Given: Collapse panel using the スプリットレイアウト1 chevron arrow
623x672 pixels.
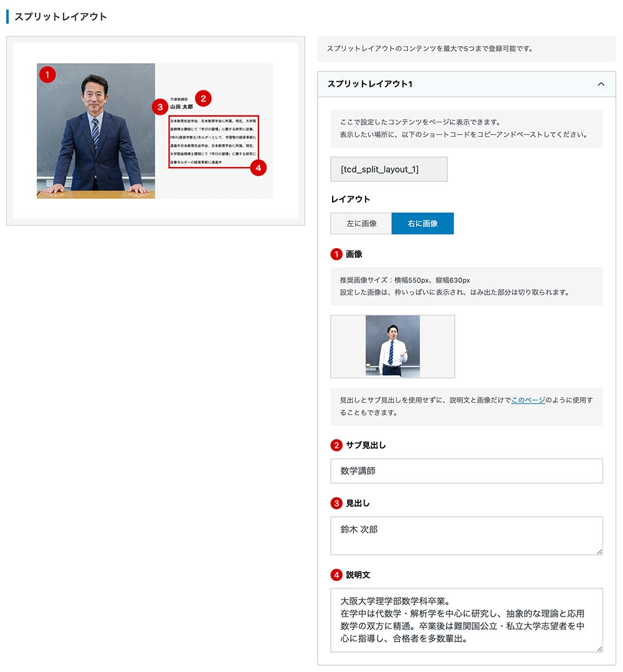Looking at the screenshot, I should coord(601,84).
